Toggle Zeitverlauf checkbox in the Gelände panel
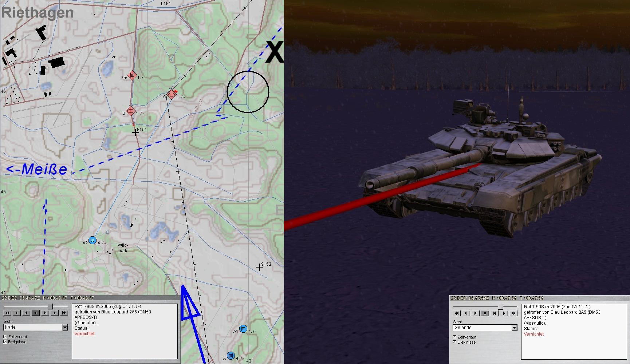 pos(454,337)
